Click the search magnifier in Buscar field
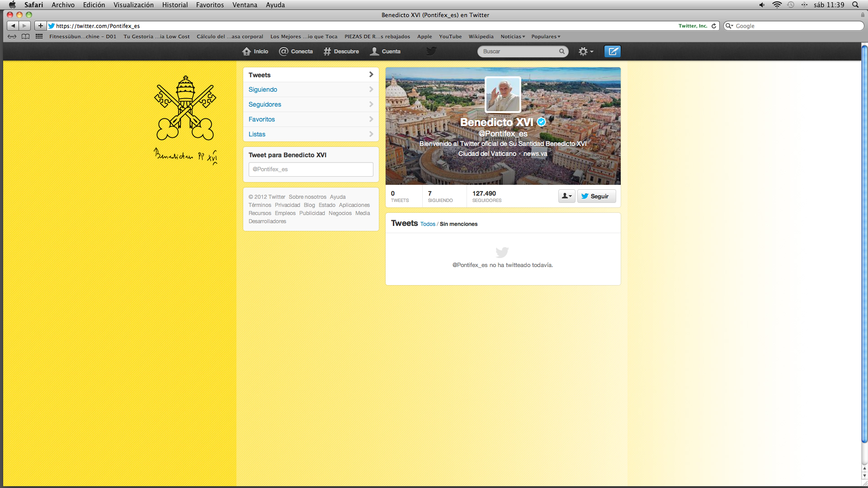 pos(561,52)
